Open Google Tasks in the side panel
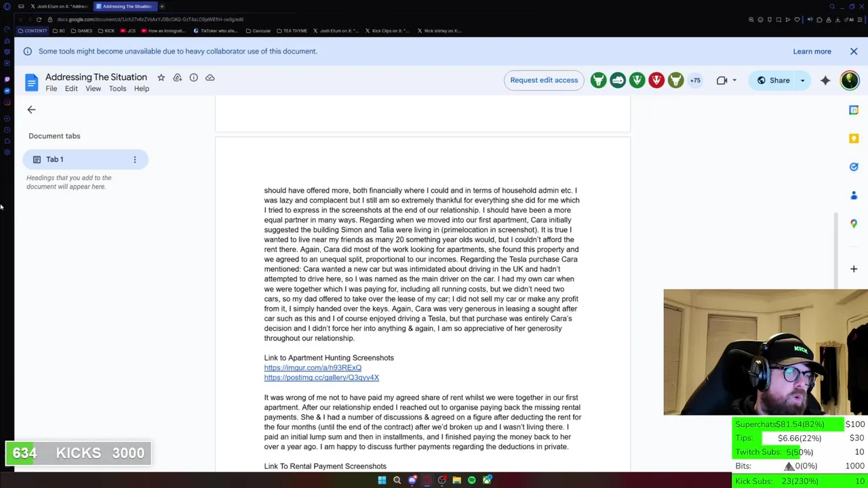This screenshot has height=488, width=868. pos(854,167)
